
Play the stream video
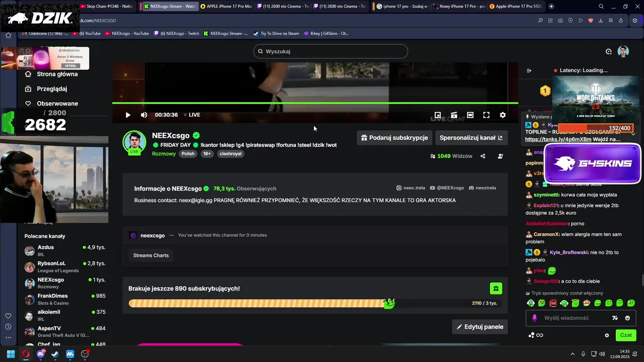[128, 115]
